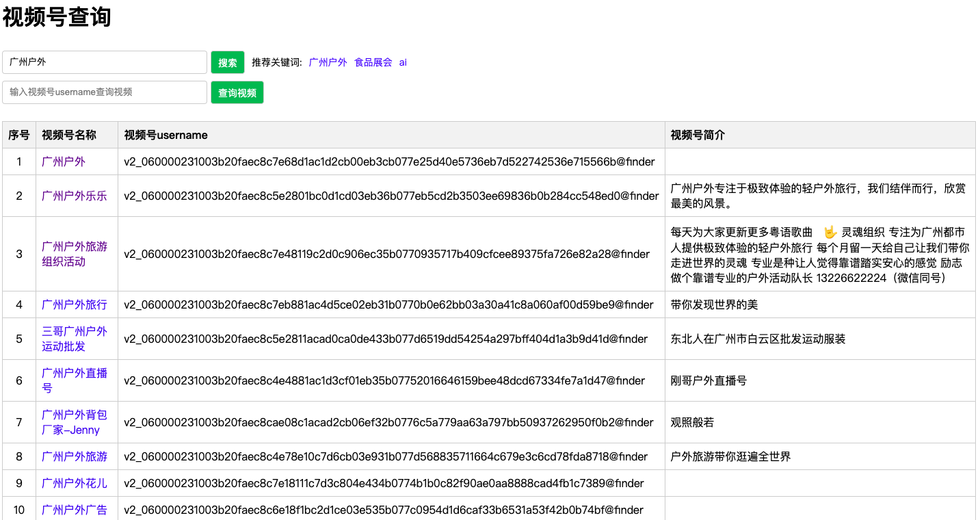Click the username ending in 78fda8718@finder
The image size is (980, 520).
pyautogui.click(x=386, y=456)
